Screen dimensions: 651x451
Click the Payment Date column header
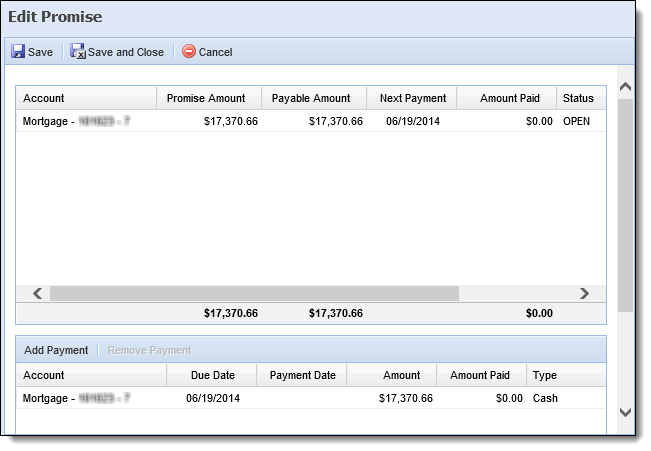pos(303,375)
